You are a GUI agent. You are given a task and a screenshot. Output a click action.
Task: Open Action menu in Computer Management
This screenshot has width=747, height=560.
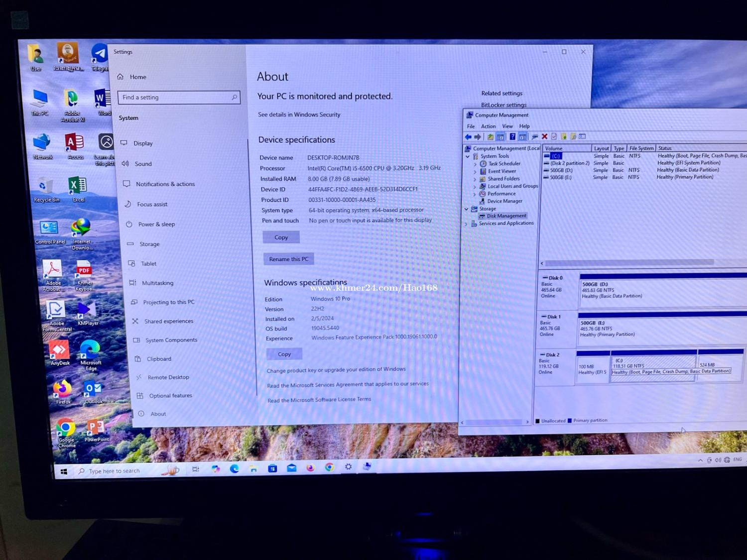pyautogui.click(x=488, y=126)
